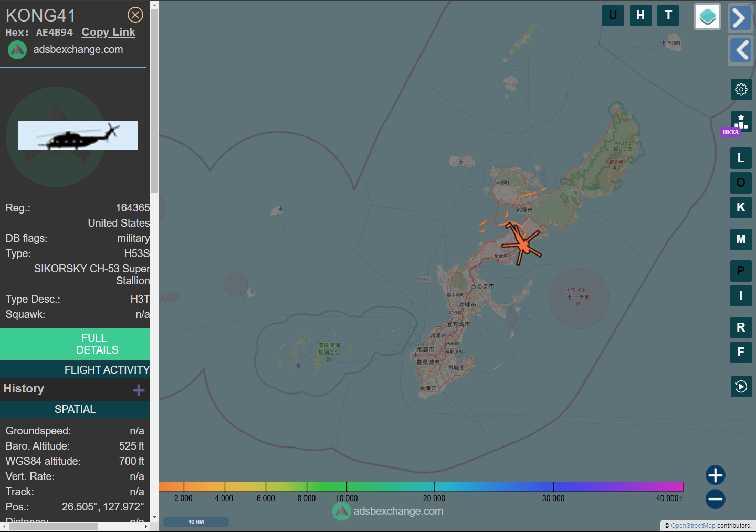Expand the History section with plus icon
The image size is (756, 532).
(x=139, y=390)
